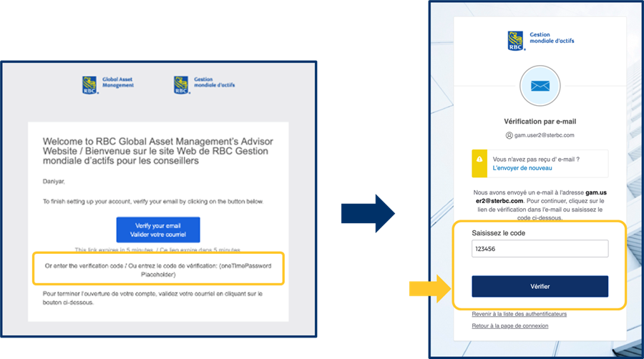The image size is (644, 359).
Task: Click the envelope email verification icon
Action: (x=540, y=86)
